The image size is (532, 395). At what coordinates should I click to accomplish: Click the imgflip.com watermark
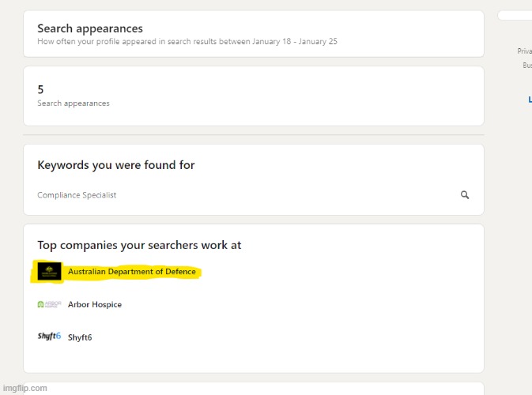(x=25, y=388)
